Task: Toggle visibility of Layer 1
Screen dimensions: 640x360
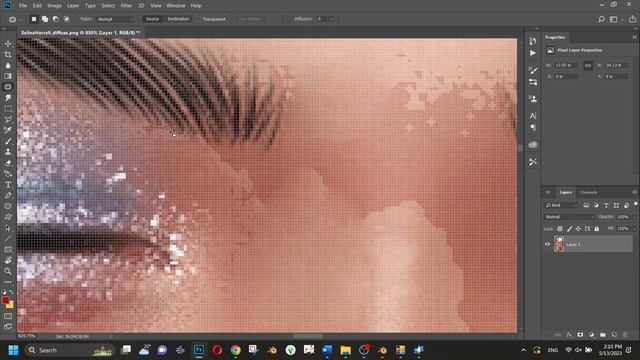Action: [x=547, y=244]
